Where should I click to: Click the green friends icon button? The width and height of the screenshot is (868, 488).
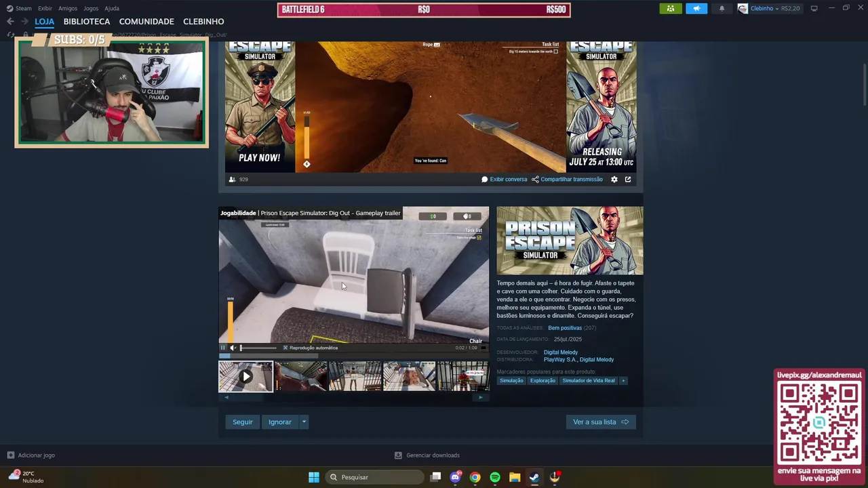[x=671, y=8]
